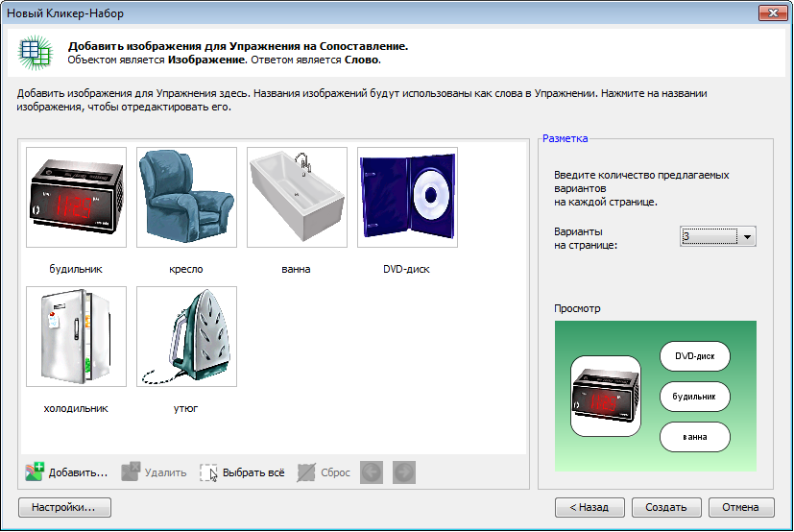Click the Select all (Выбрать всё) icon
Viewport: 794px width, 532px height.
coord(209,472)
